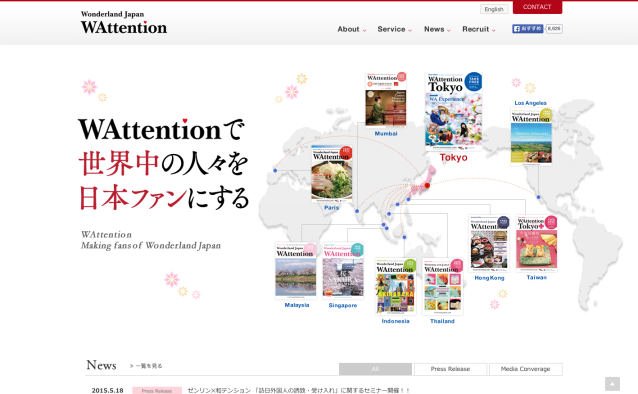Click the red Tokyo marker on map
Viewport: 638px width, 394px height.
coord(427,186)
